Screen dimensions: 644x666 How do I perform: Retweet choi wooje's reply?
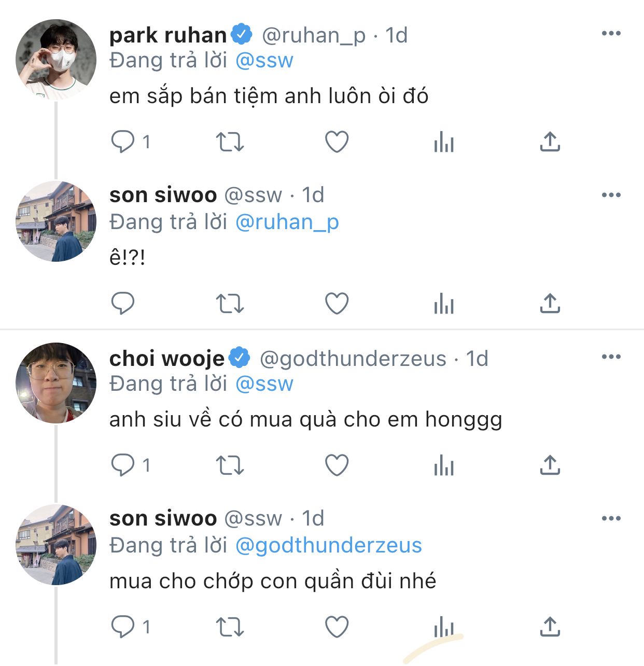point(230,465)
